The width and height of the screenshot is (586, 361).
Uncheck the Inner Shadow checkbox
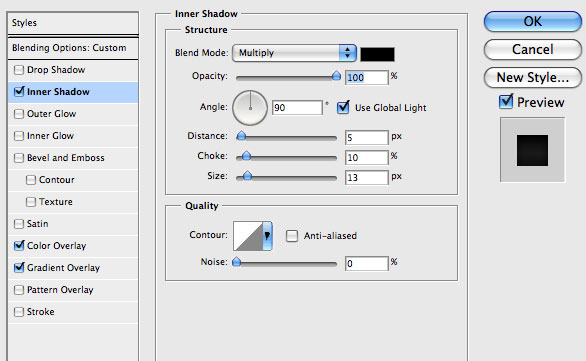point(19,92)
